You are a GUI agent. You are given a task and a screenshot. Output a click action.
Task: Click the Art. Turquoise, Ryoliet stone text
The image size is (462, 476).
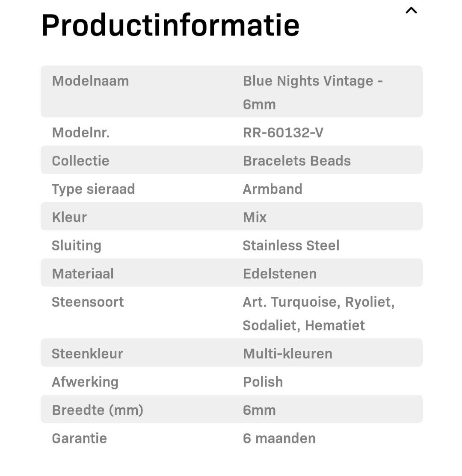point(318,302)
